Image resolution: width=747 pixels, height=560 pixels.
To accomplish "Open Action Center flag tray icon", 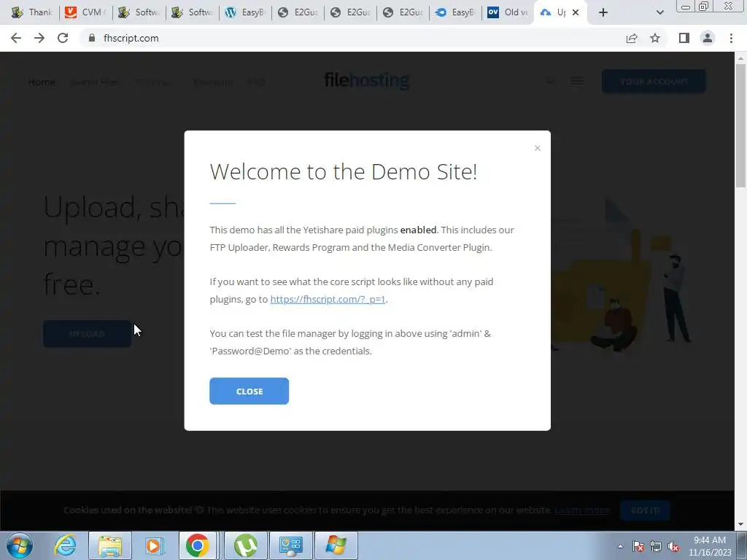I will [638, 546].
